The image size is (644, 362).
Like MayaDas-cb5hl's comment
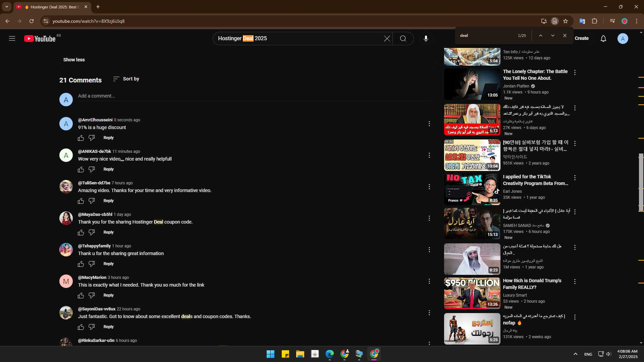(x=81, y=233)
